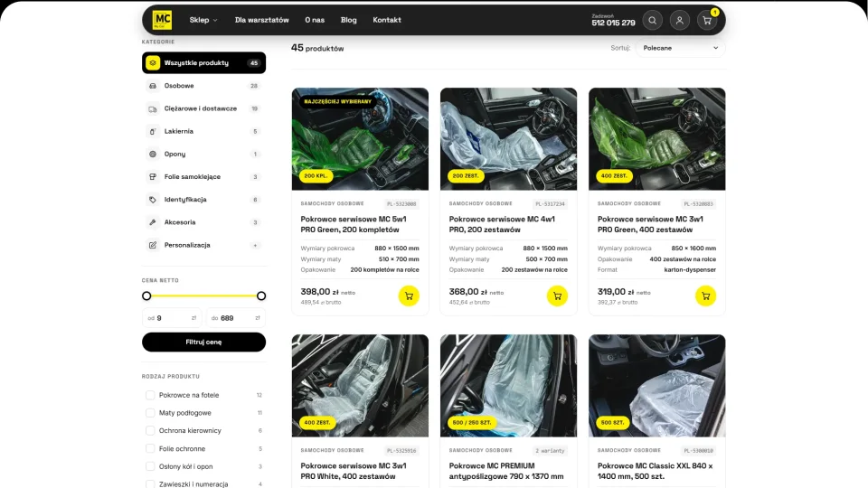Open the MC 3w1 PRO Green product image
868x488 pixels.
(x=656, y=139)
